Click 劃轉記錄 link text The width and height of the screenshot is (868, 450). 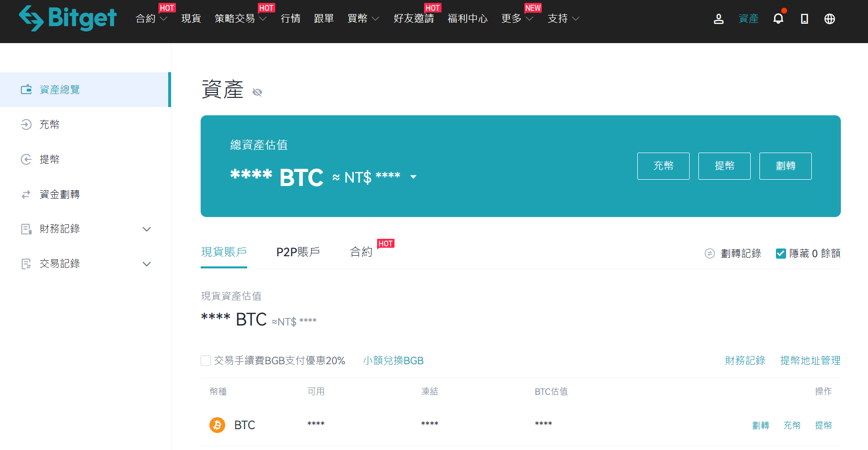click(741, 253)
